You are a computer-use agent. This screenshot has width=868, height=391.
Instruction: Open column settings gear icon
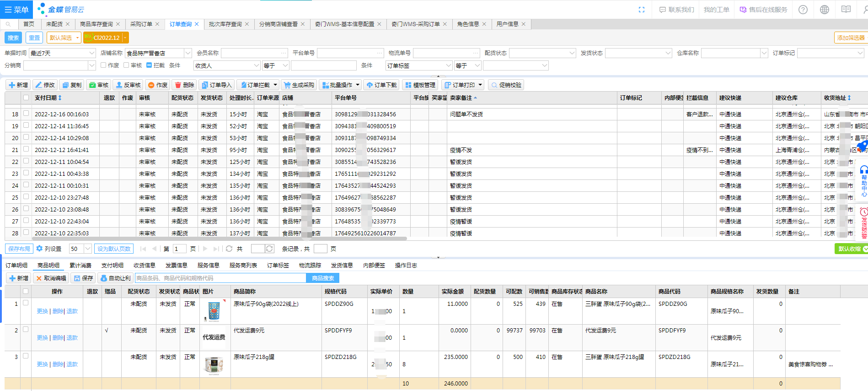[40, 249]
